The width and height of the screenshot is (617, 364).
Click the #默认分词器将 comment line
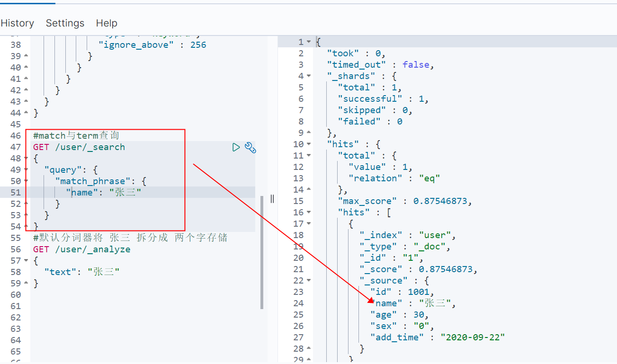pos(130,238)
